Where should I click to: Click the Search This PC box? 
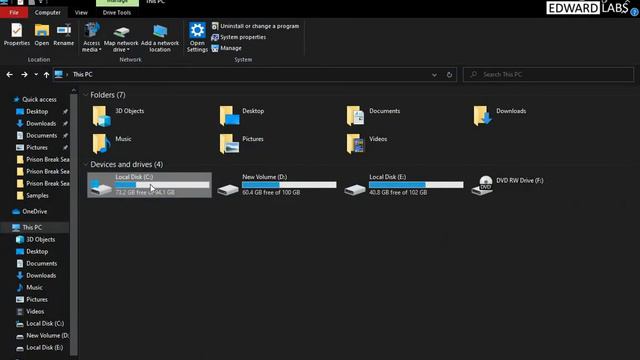[x=548, y=75]
